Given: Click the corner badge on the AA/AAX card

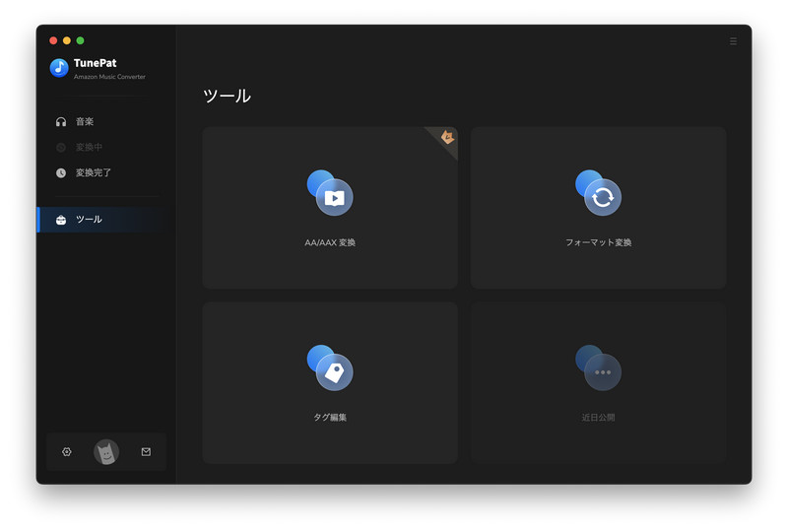Looking at the screenshot, I should (x=446, y=138).
